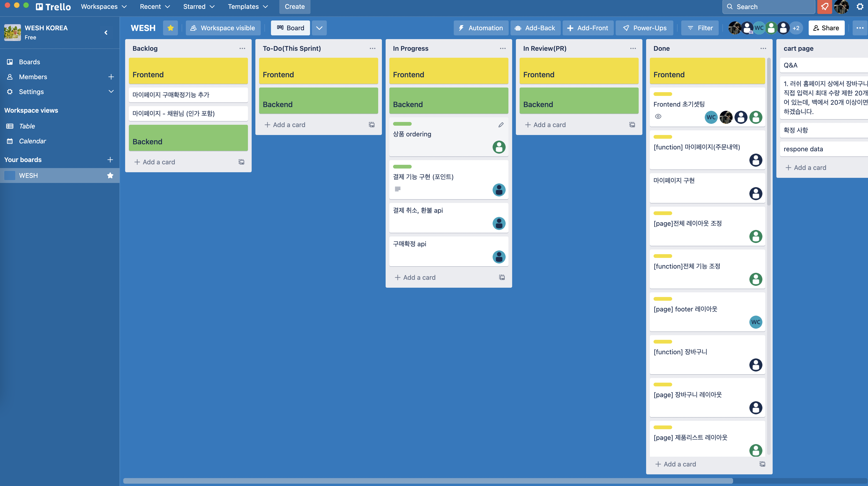Click the edit pencil on 상품 ordering card
The height and width of the screenshot is (486, 868).
(501, 125)
